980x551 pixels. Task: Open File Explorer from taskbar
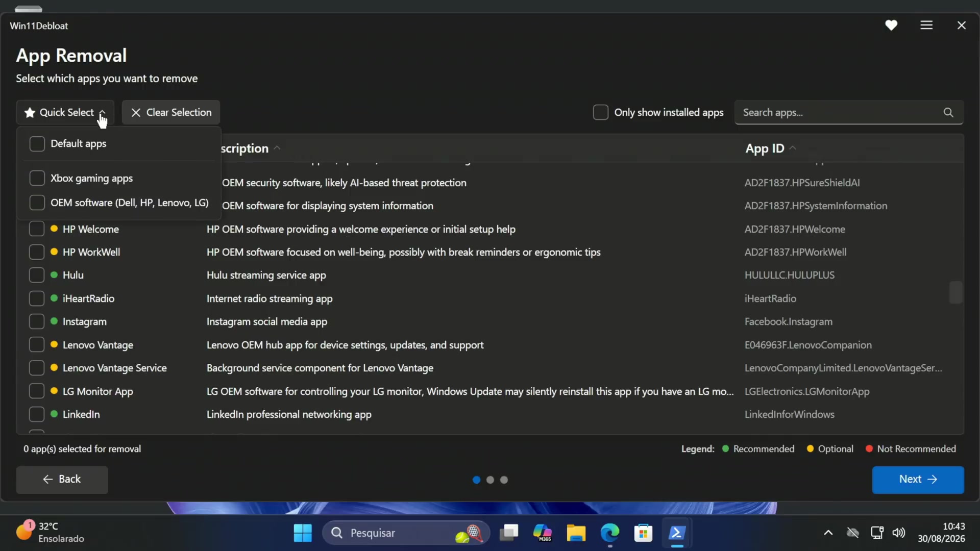coord(576,533)
